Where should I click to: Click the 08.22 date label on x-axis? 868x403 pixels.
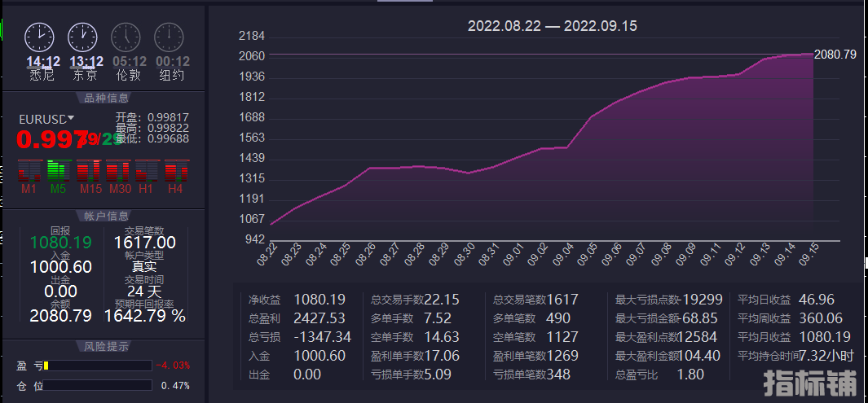click(x=267, y=256)
